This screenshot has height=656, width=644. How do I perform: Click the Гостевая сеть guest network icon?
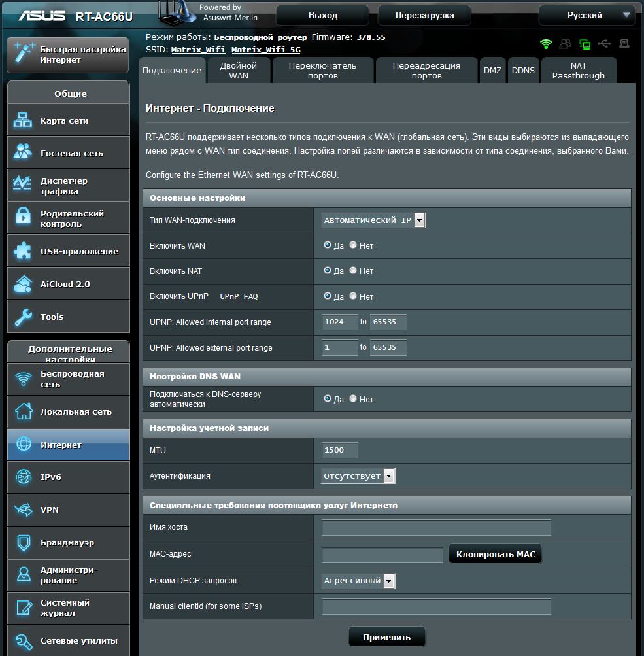(23, 152)
